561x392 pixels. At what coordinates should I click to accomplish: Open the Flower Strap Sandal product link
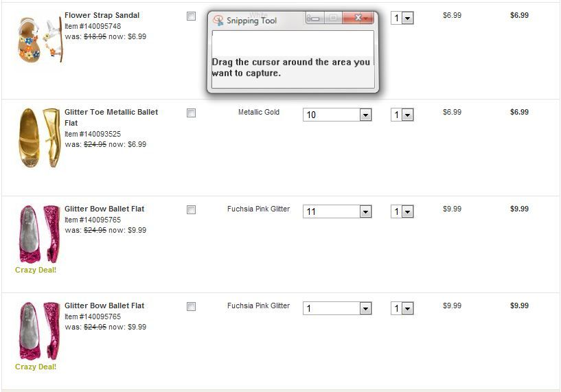pos(102,15)
